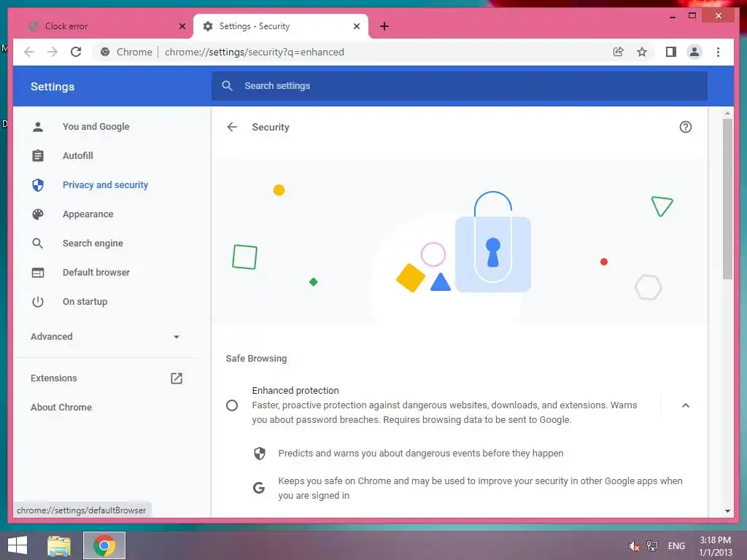Expand the Advanced section arrow

click(x=177, y=337)
